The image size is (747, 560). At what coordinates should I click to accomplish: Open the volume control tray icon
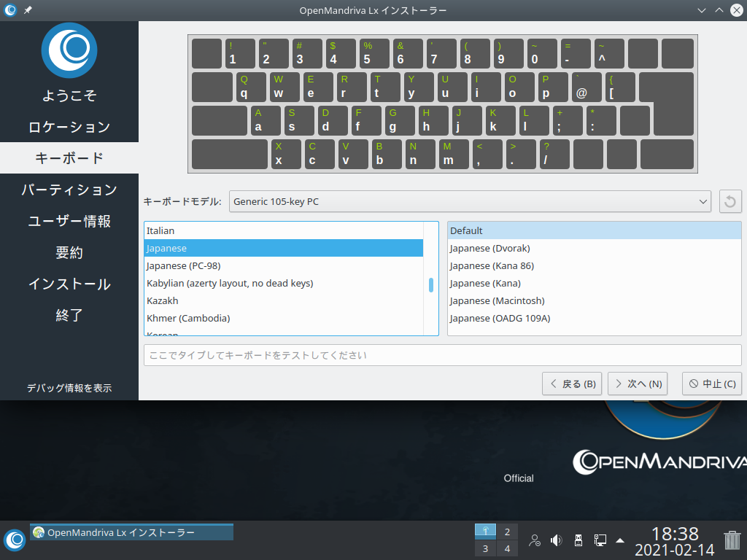pyautogui.click(x=556, y=540)
